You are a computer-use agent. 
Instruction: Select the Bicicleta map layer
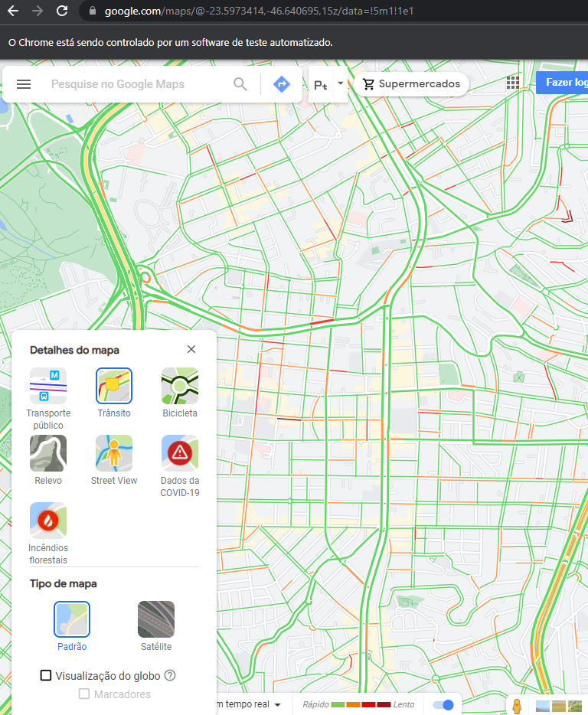(x=180, y=386)
